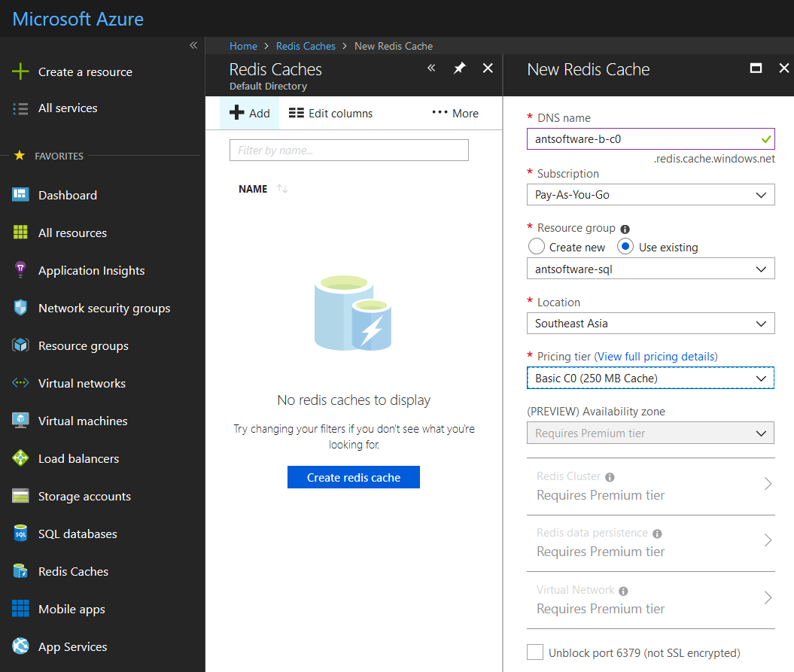This screenshot has height=672, width=794.
Task: Click the Virtual Network info icon
Action: pos(623,591)
